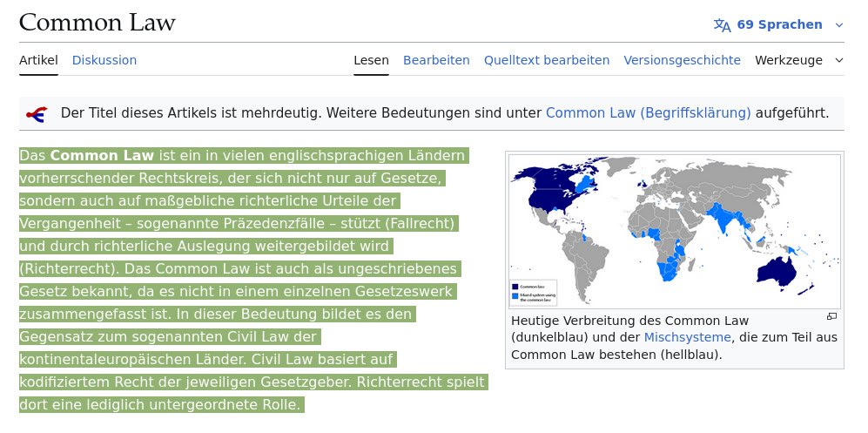Click the language translation icon
Image resolution: width=868 pixels, height=433 pixels.
pos(722,24)
